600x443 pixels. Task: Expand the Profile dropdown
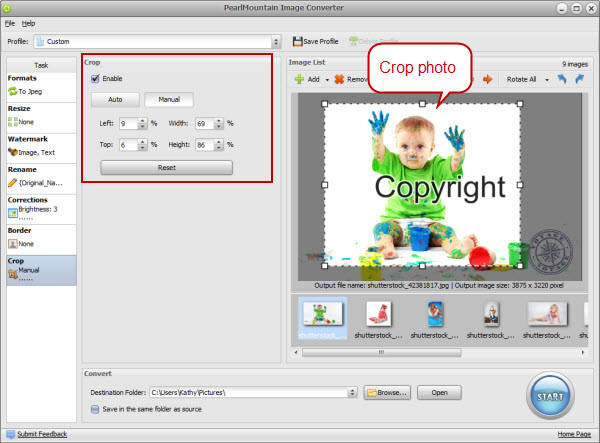(276, 42)
